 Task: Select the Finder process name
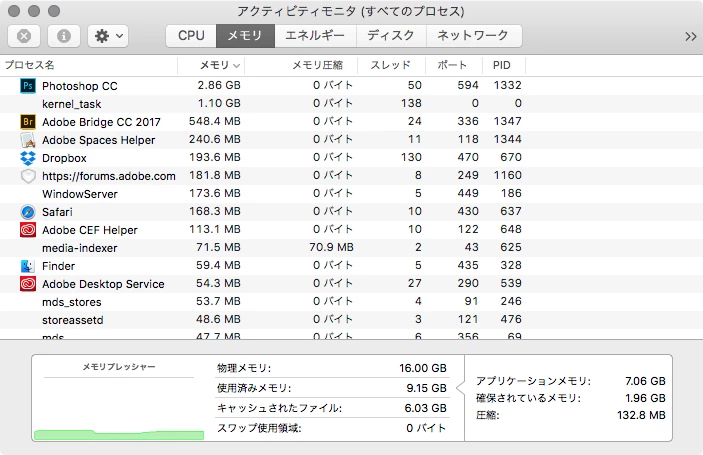pyautogui.click(x=58, y=266)
